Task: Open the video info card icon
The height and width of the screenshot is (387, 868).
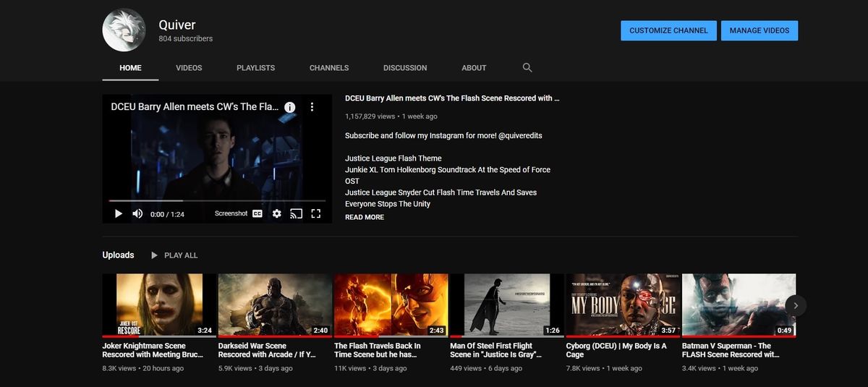Action: [x=290, y=107]
